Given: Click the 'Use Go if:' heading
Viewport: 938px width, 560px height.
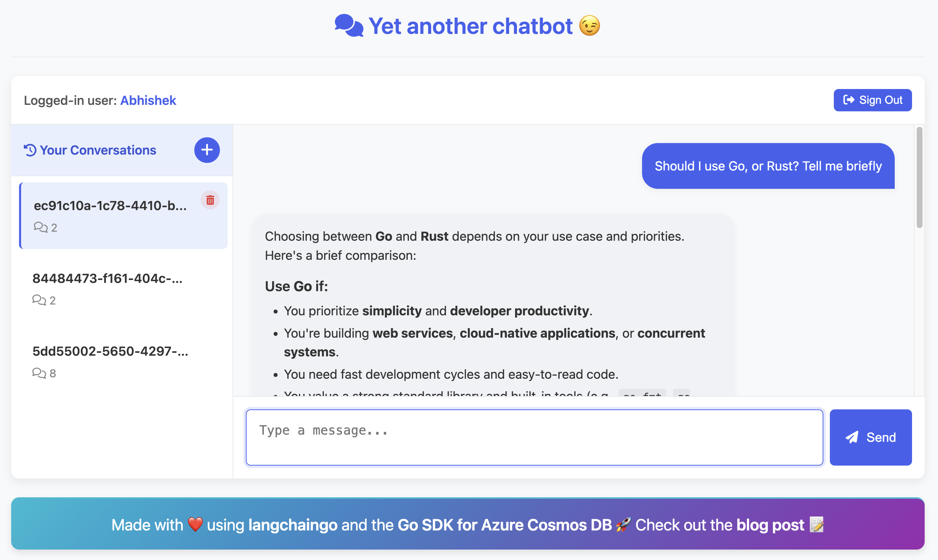Looking at the screenshot, I should click(296, 286).
